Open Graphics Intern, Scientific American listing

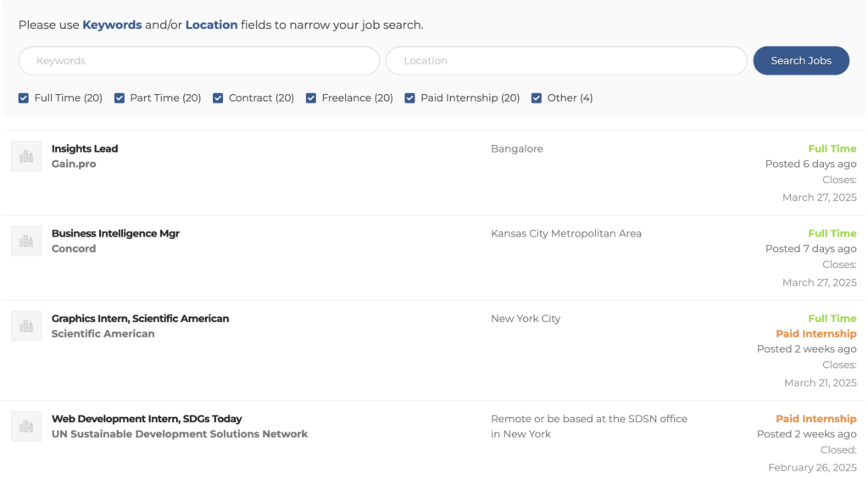[x=140, y=319]
